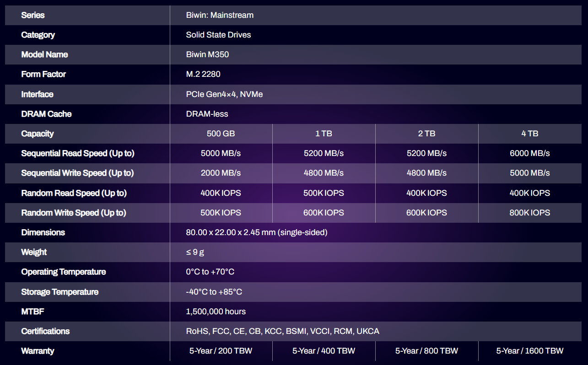Select the 1 TB sequential read speed value

324,153
